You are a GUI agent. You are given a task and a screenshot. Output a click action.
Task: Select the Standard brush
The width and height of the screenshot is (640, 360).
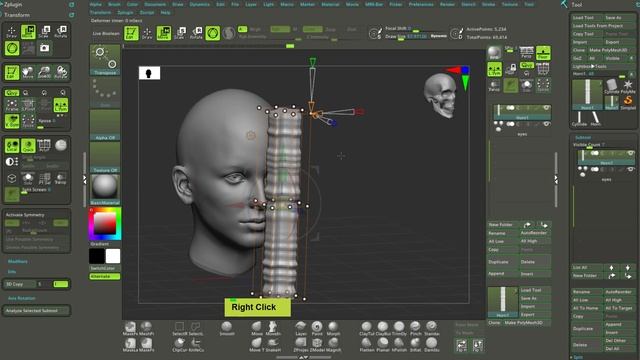(431, 328)
